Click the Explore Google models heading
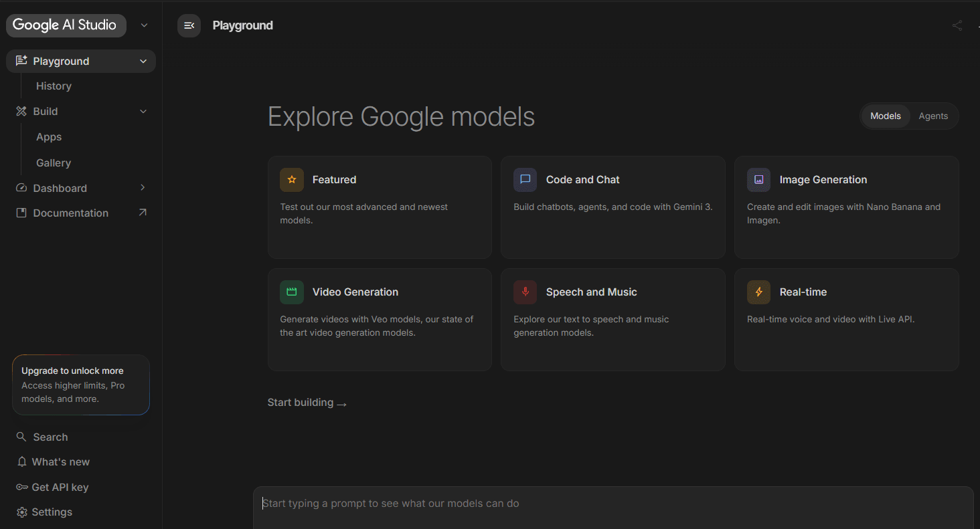 (401, 116)
